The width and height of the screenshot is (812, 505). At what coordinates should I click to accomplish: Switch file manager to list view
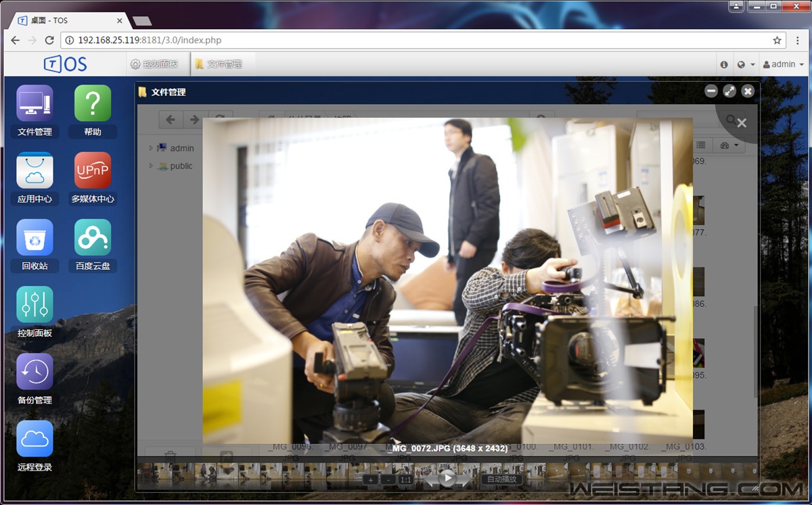tap(701, 145)
